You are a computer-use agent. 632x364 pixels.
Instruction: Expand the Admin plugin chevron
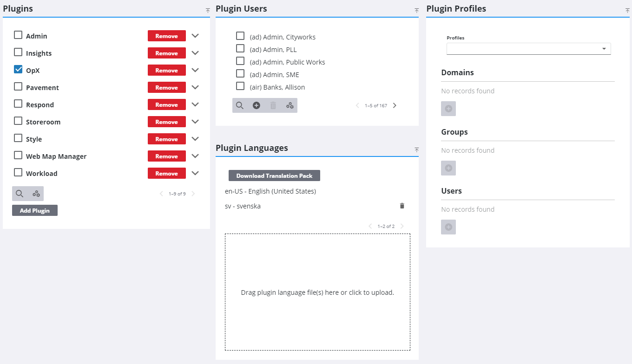point(195,36)
